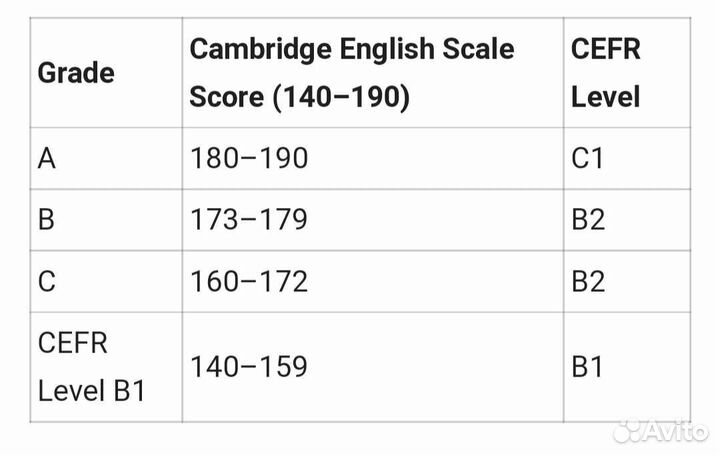Click the grade C cell
The height and width of the screenshot is (456, 720).
tap(47, 281)
